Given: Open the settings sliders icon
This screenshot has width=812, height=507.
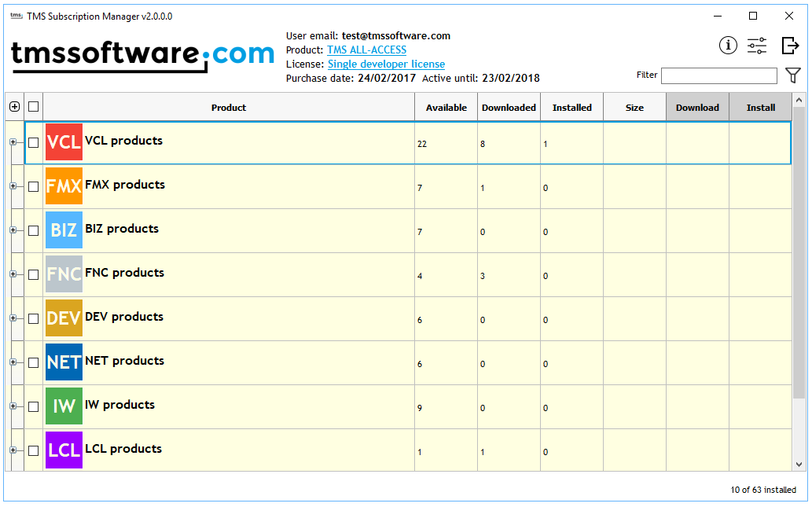Looking at the screenshot, I should click(757, 46).
